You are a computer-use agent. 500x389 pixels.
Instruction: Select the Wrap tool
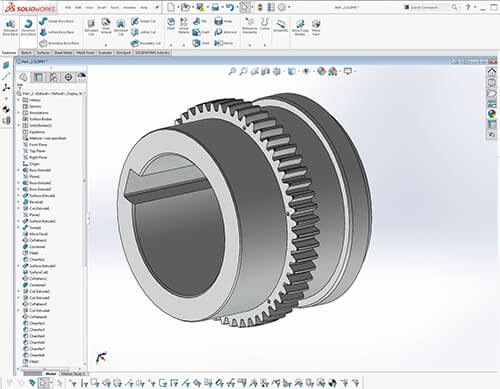223,21
